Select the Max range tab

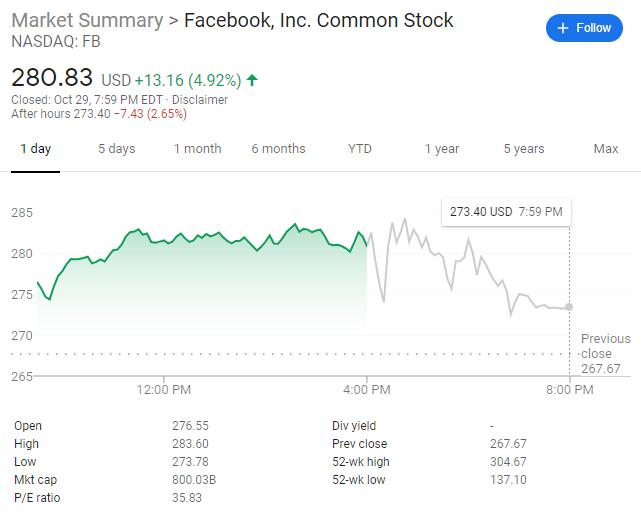tap(605, 149)
